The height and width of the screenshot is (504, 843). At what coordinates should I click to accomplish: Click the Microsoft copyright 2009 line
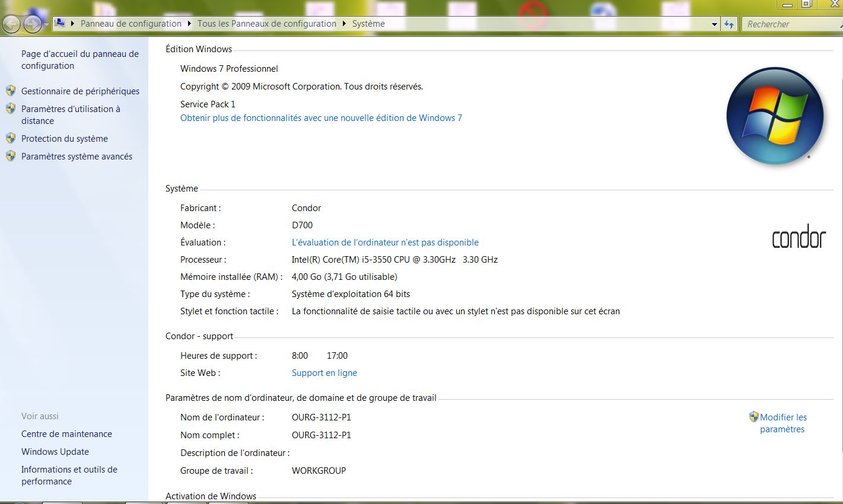(301, 87)
